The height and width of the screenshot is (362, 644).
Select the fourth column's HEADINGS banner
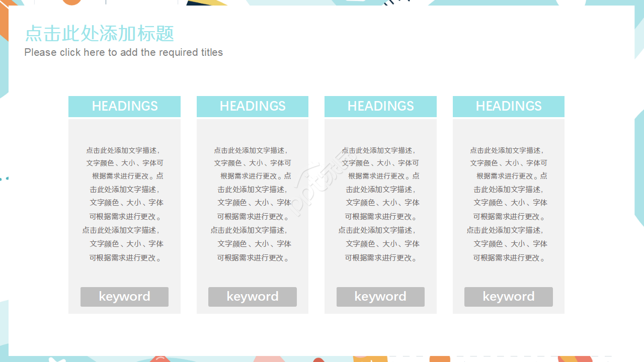tap(508, 106)
